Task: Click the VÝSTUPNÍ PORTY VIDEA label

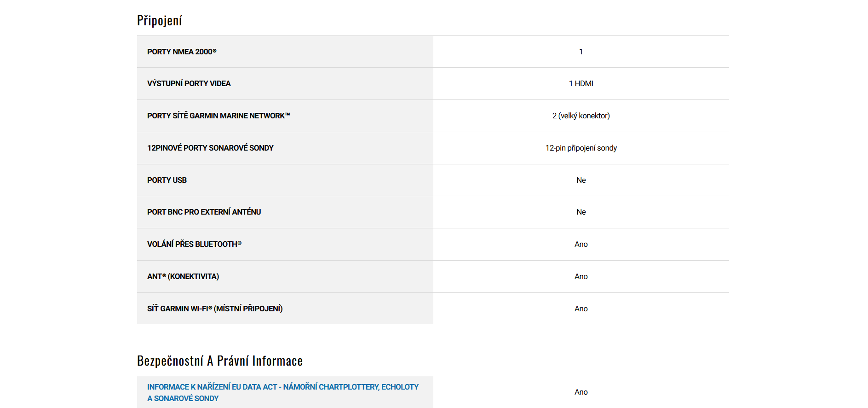Action: pyautogui.click(x=189, y=83)
